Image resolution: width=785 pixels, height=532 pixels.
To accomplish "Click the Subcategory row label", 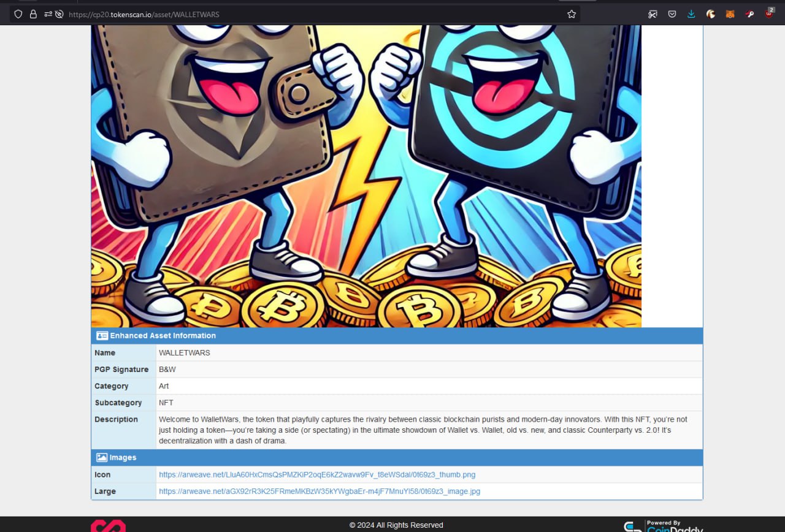I will (x=118, y=403).
